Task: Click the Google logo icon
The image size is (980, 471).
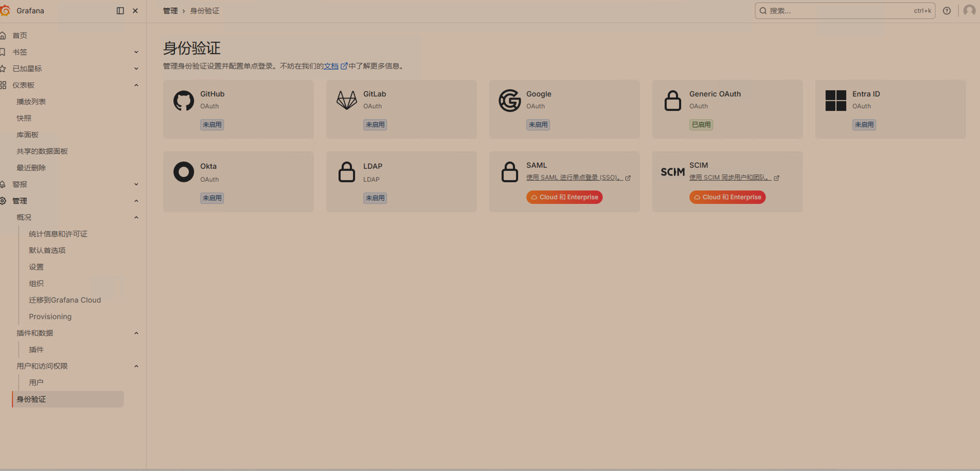Action: pyautogui.click(x=509, y=101)
